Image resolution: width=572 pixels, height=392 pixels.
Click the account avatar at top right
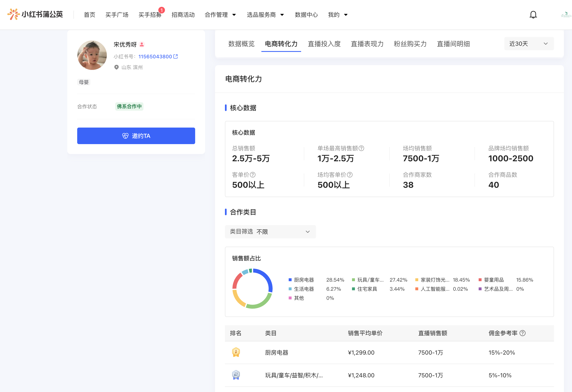[566, 15]
